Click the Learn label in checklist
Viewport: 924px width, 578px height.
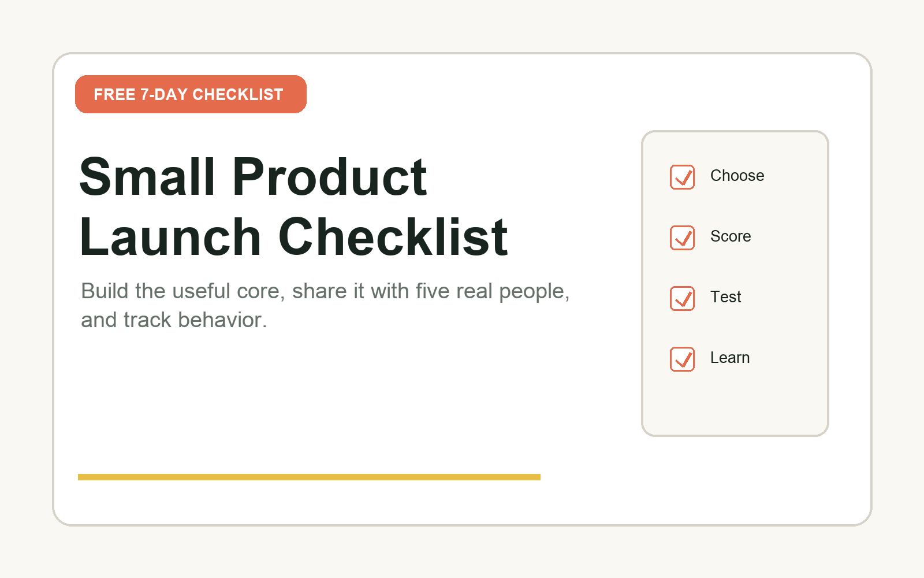click(730, 358)
